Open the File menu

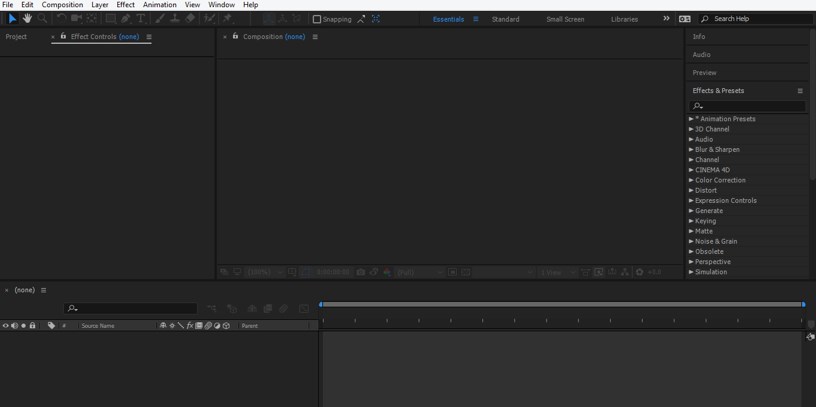8,5
